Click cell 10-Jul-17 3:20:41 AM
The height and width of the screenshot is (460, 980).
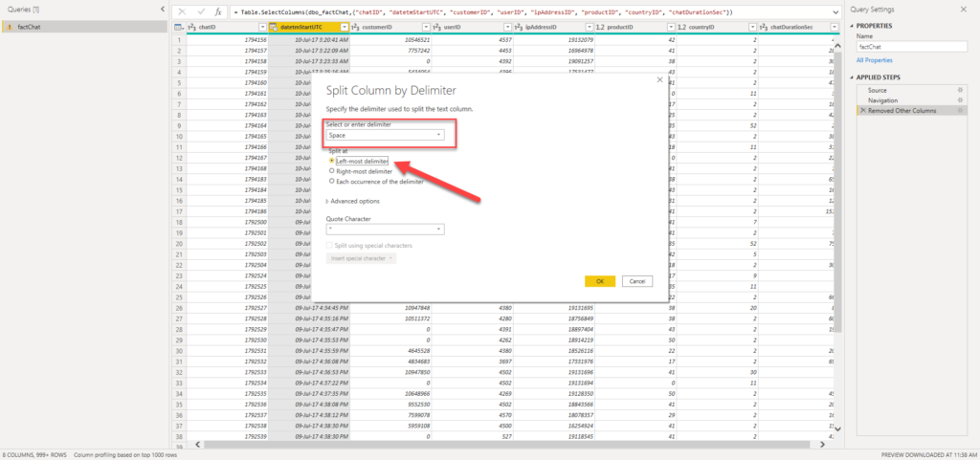pyautogui.click(x=309, y=39)
